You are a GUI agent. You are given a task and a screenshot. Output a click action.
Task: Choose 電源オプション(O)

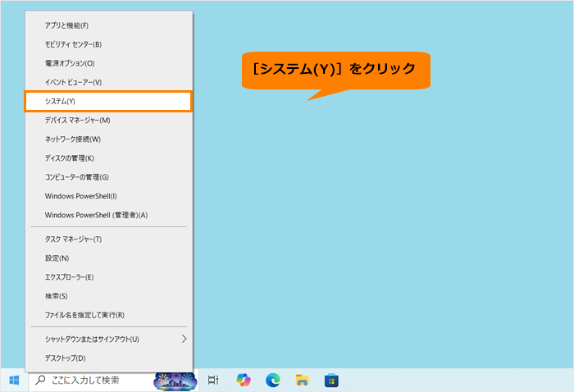(109, 63)
